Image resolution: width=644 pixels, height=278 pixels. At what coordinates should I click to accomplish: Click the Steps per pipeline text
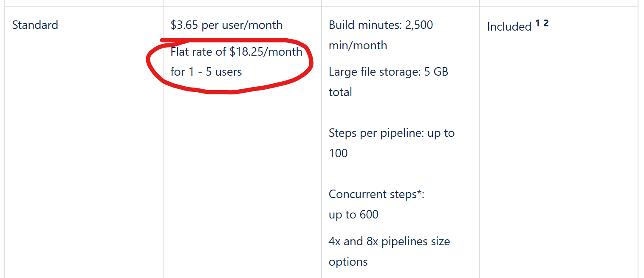point(391,133)
